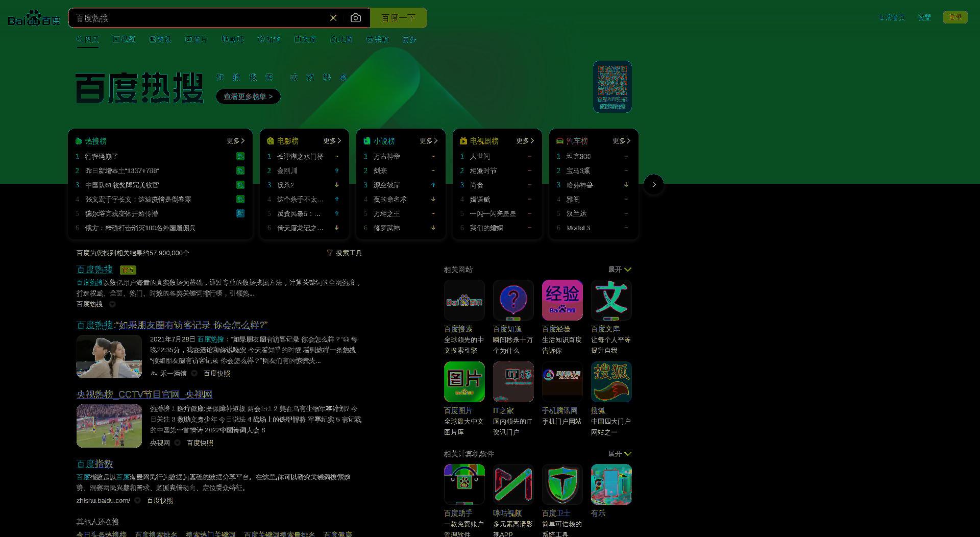Click the 登录 login button

955,17
